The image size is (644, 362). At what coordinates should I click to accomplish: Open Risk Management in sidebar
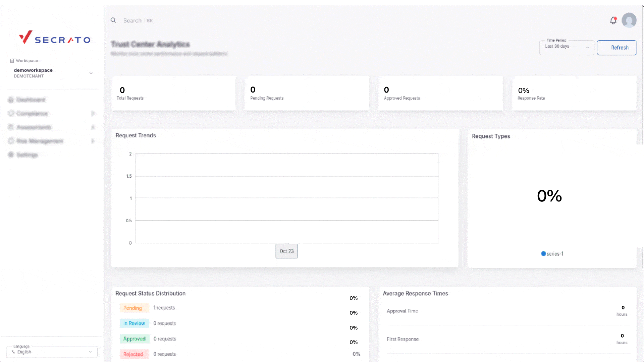(40, 141)
